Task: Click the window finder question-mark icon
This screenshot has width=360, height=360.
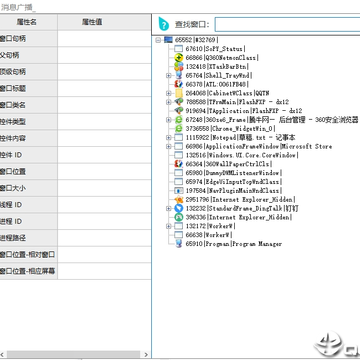Action: 163,23
